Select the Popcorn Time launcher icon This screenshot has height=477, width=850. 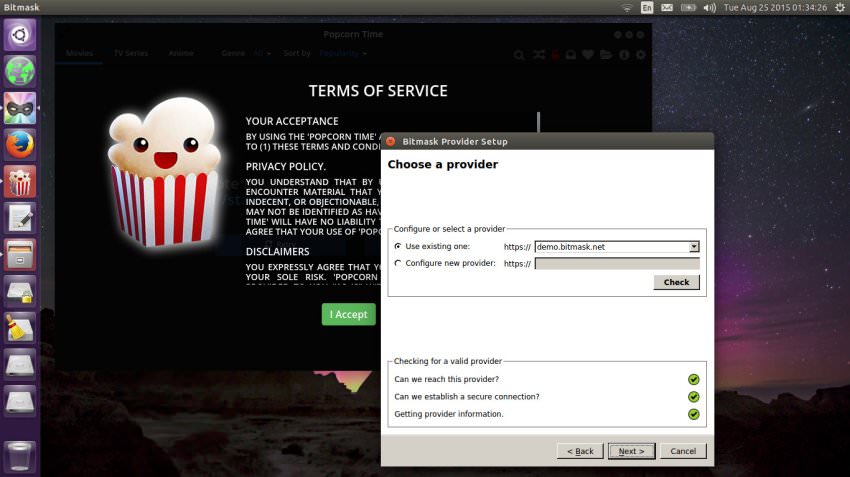pos(20,181)
